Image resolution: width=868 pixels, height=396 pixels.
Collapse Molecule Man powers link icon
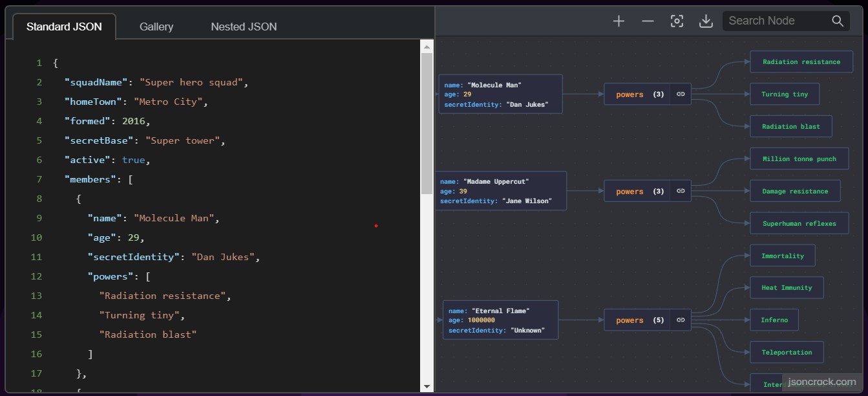[681, 94]
